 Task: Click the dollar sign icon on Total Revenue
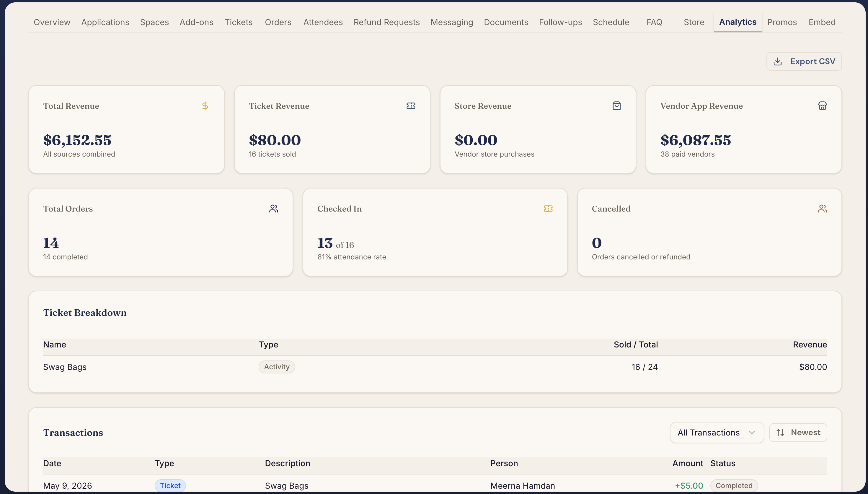[x=205, y=106]
